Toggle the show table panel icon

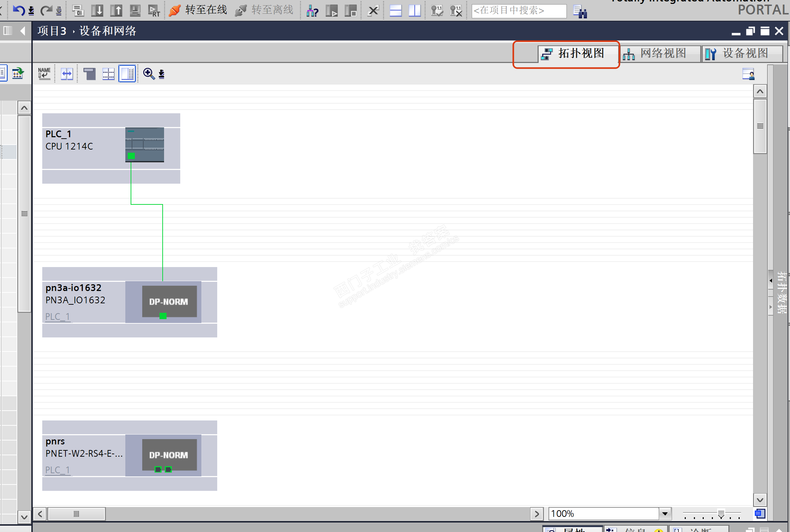127,74
